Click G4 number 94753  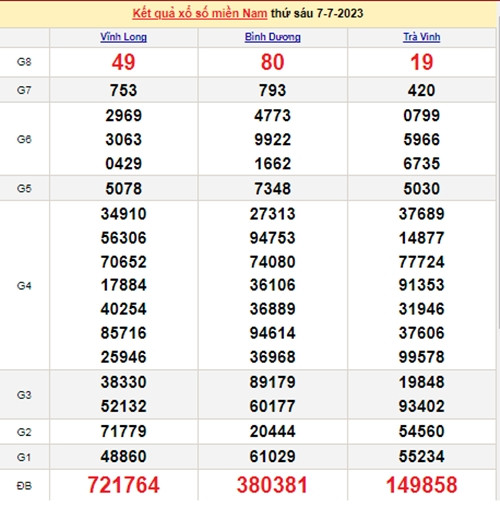pyautogui.click(x=273, y=238)
